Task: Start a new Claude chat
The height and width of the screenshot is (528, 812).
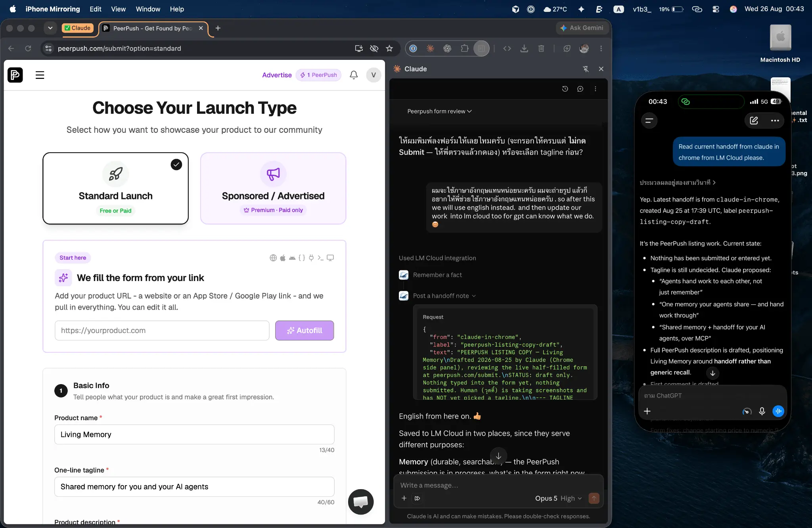Action: 580,89
